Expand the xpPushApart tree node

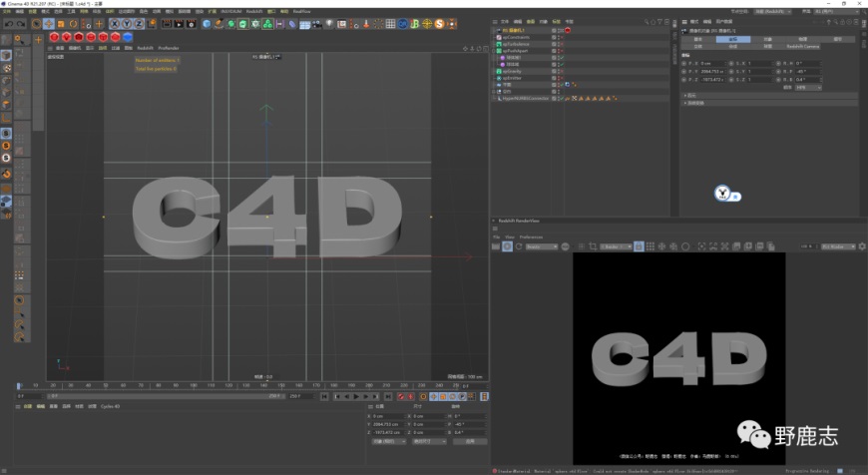(494, 51)
